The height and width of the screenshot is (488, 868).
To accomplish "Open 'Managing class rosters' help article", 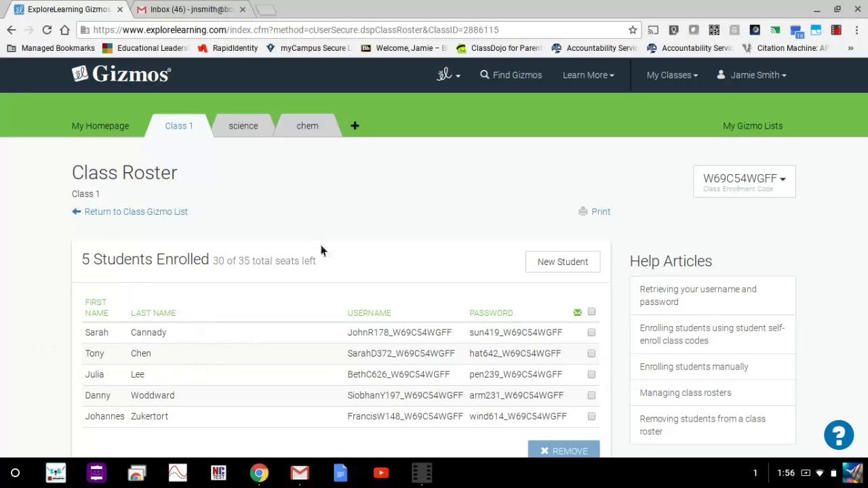I will click(x=713, y=392).
